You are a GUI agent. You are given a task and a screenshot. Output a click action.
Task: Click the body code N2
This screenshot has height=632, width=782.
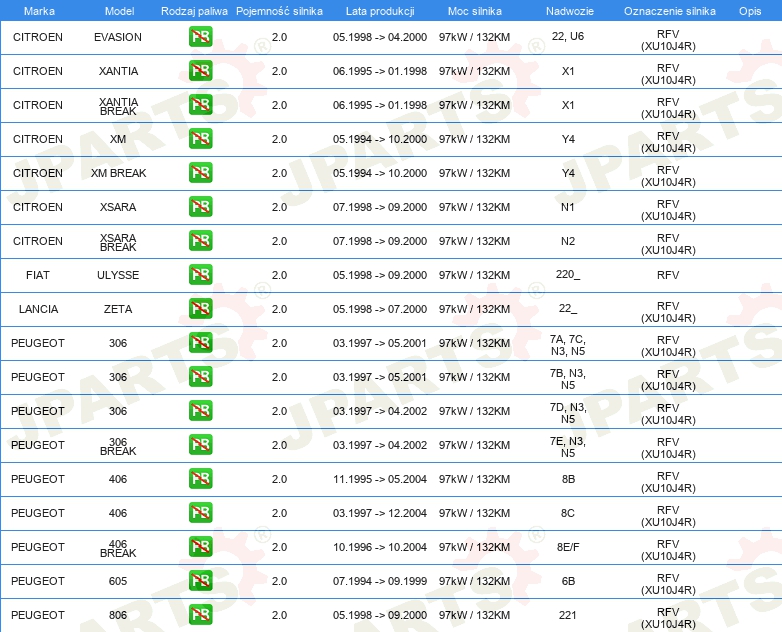pos(568,241)
